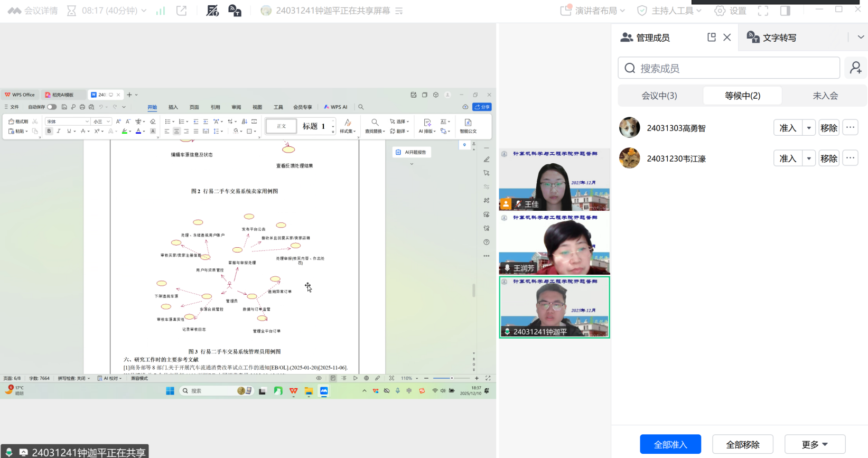Remove 24031230韦江濠 from waiting room

828,158
